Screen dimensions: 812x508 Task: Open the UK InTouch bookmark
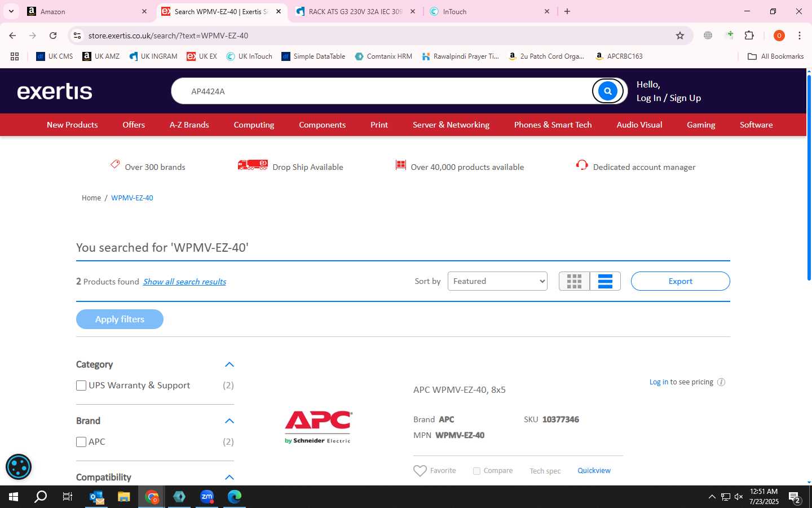tap(249, 56)
